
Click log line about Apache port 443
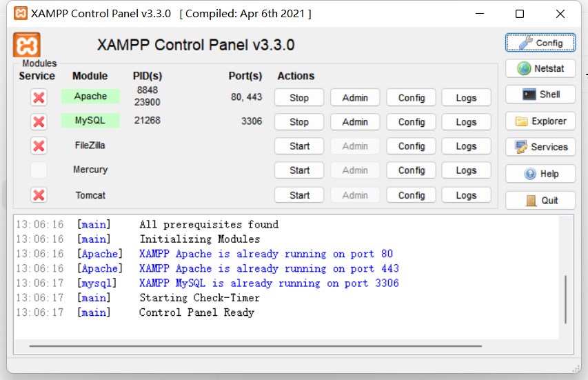[269, 268]
